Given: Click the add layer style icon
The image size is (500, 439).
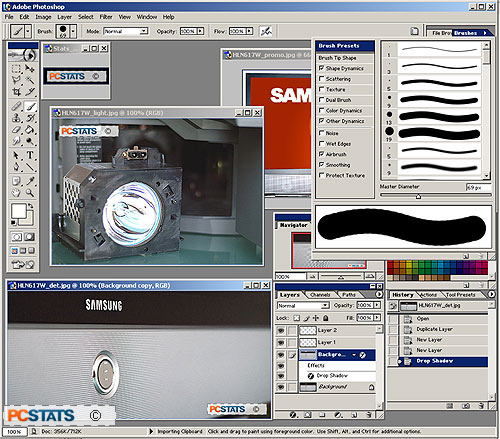Looking at the screenshot, I should (293, 415).
